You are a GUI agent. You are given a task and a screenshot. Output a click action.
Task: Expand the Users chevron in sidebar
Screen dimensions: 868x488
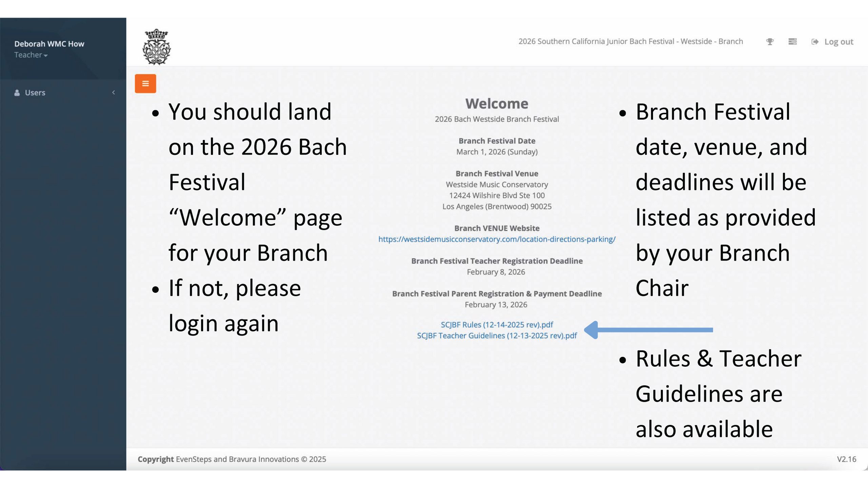coord(114,93)
